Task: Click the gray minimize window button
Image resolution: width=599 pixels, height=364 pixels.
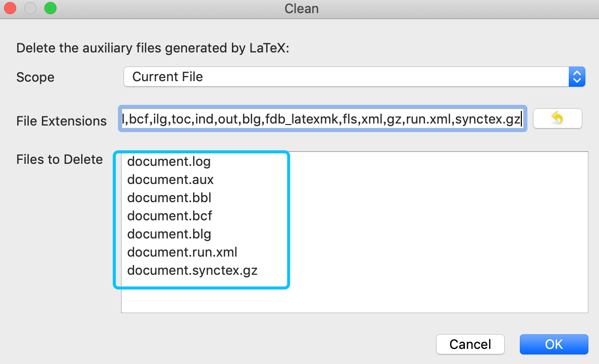Action: click(x=31, y=9)
